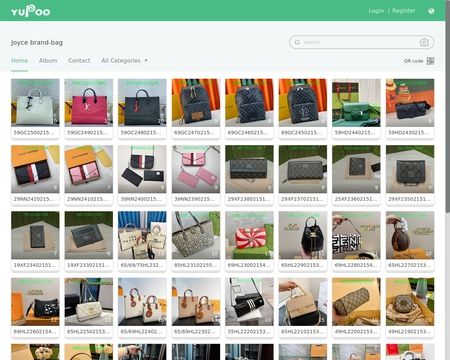Switch to the Album tab
This screenshot has height=360, width=450.
(x=48, y=61)
